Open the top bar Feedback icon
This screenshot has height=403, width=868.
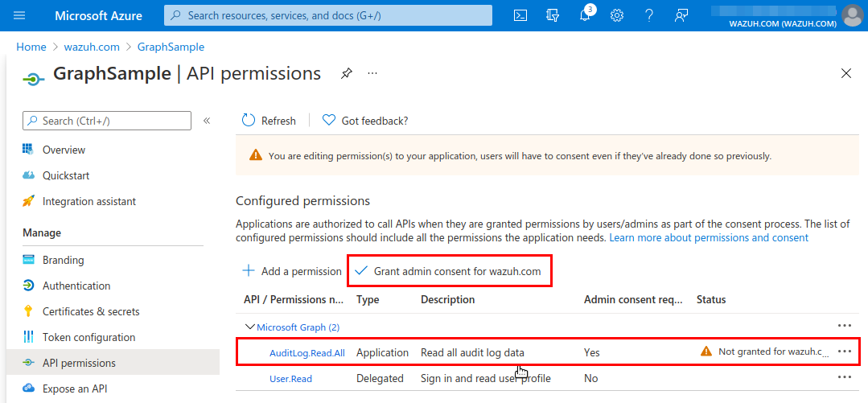point(681,15)
